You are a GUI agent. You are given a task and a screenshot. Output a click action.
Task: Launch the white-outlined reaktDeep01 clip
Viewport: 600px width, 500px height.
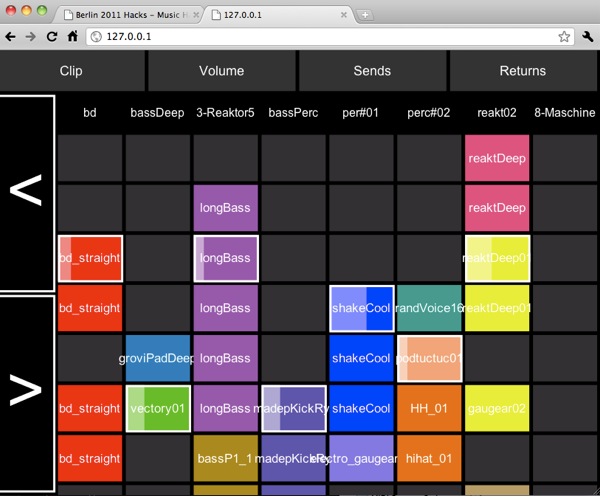[497, 258]
